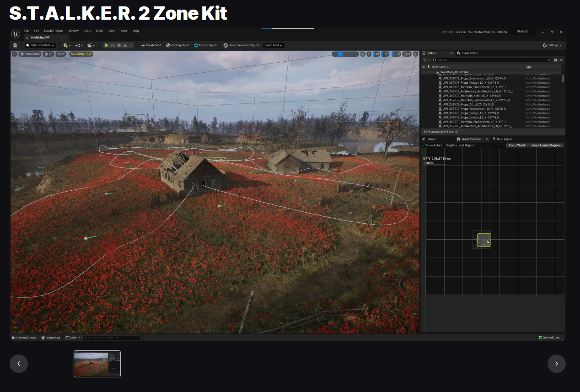
Task: Open the Select Mod dropdown
Action: coord(274,45)
